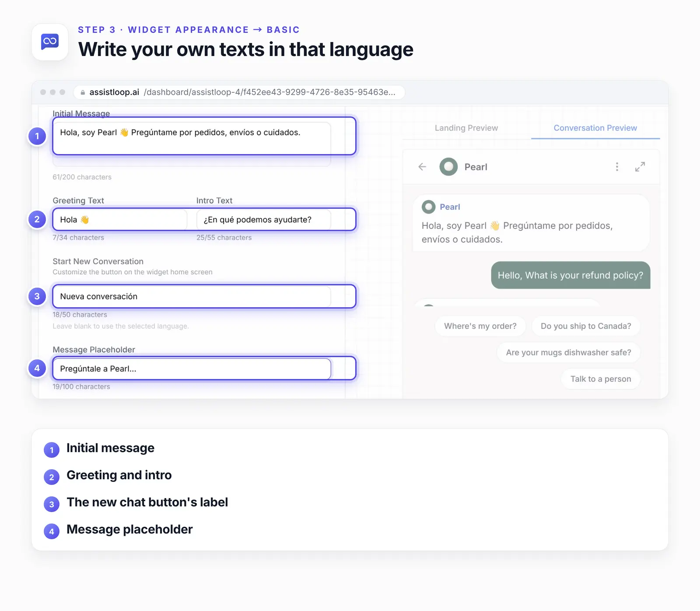Click the "7/34 characters" counter text
This screenshot has width=700, height=611.
(x=78, y=238)
